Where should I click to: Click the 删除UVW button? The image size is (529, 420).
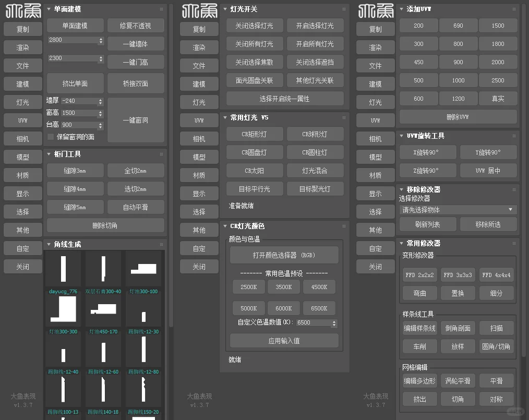tap(458, 117)
